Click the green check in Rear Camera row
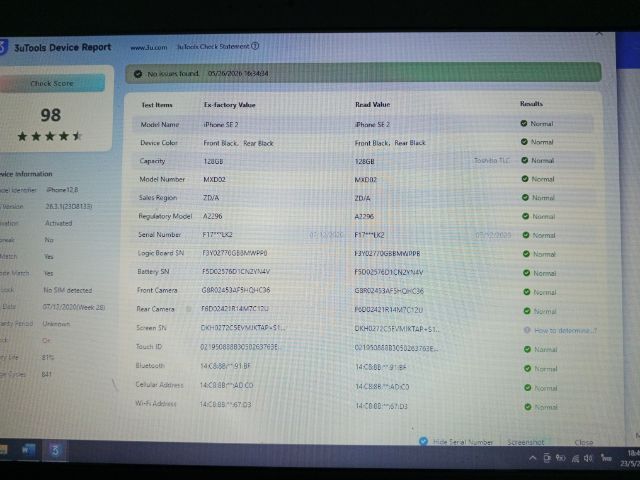Viewport: 640px width, 480px height. point(527,311)
